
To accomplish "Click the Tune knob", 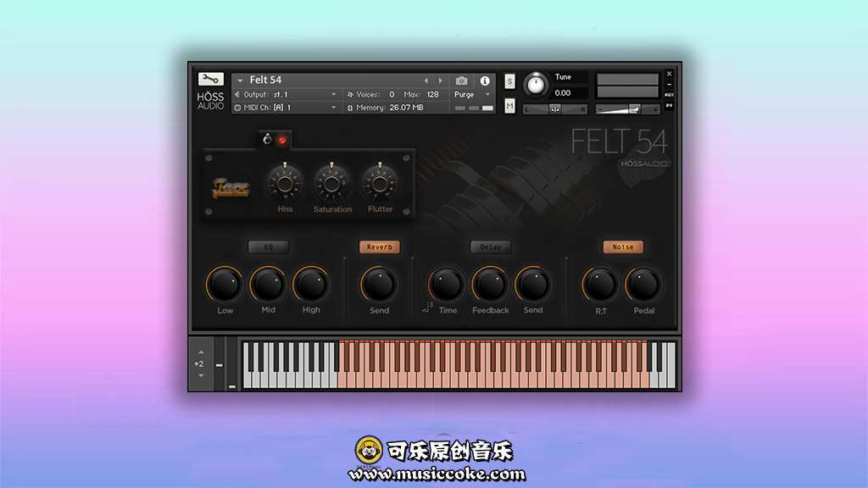I will coord(536,85).
